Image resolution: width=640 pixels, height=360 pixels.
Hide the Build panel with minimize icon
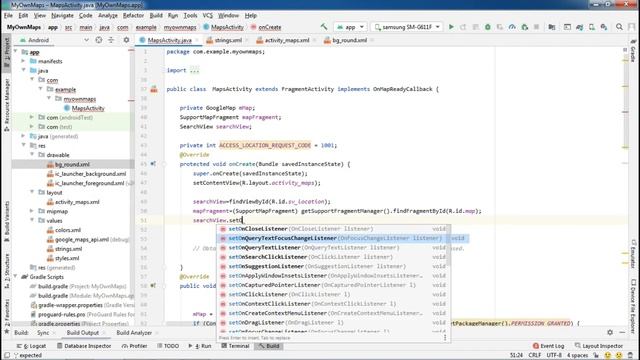pyautogui.click(x=622, y=333)
